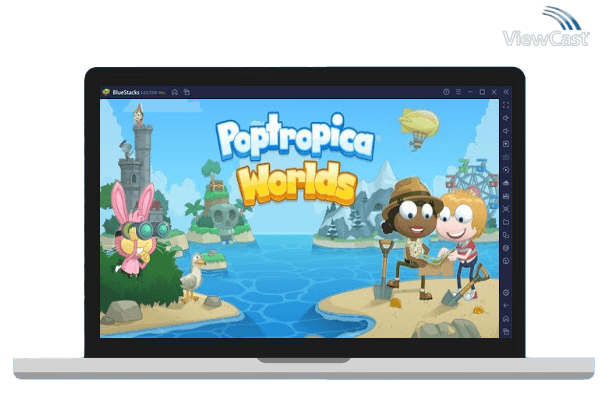Viewport: 602px width, 414px height.
Task: Click the layered disc sidebar icon
Action: tap(506, 248)
